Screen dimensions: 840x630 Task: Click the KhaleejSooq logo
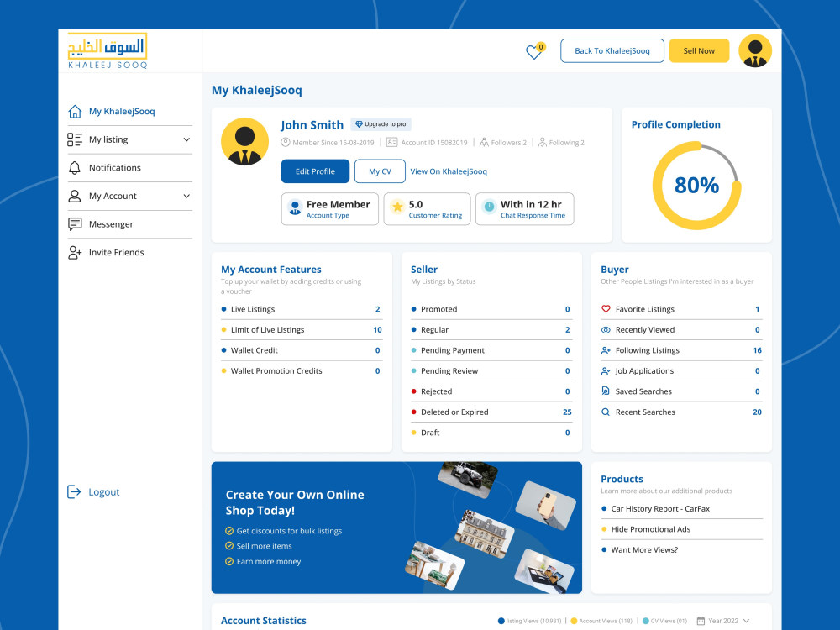tap(108, 51)
